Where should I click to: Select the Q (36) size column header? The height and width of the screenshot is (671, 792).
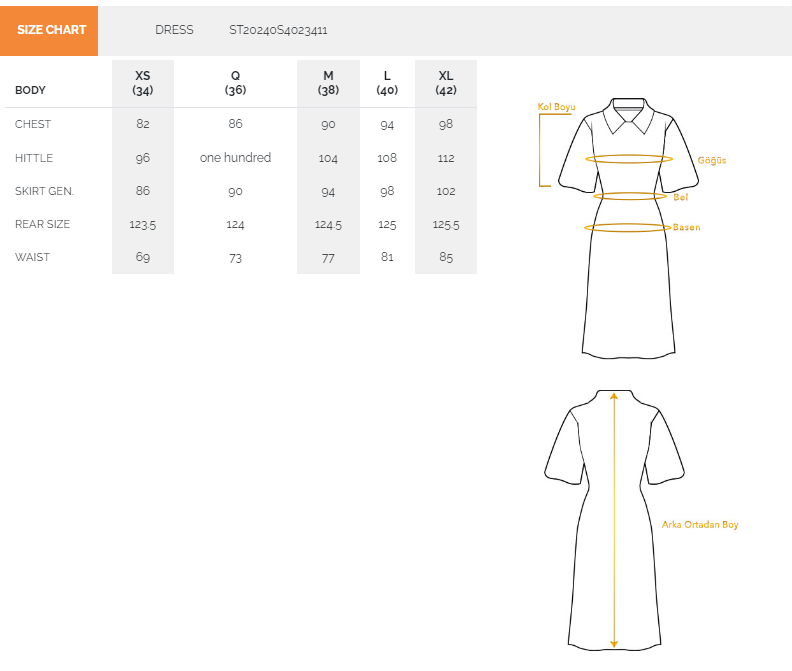point(235,83)
